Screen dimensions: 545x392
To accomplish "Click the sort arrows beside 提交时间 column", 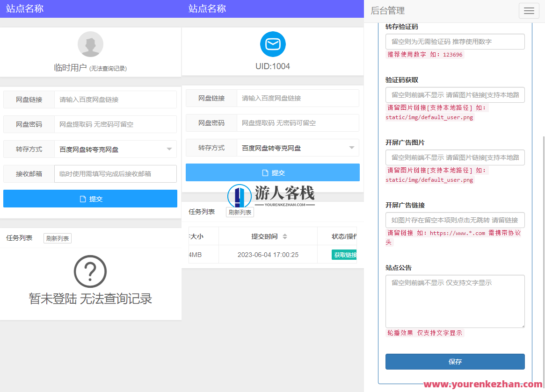I will [x=284, y=236].
